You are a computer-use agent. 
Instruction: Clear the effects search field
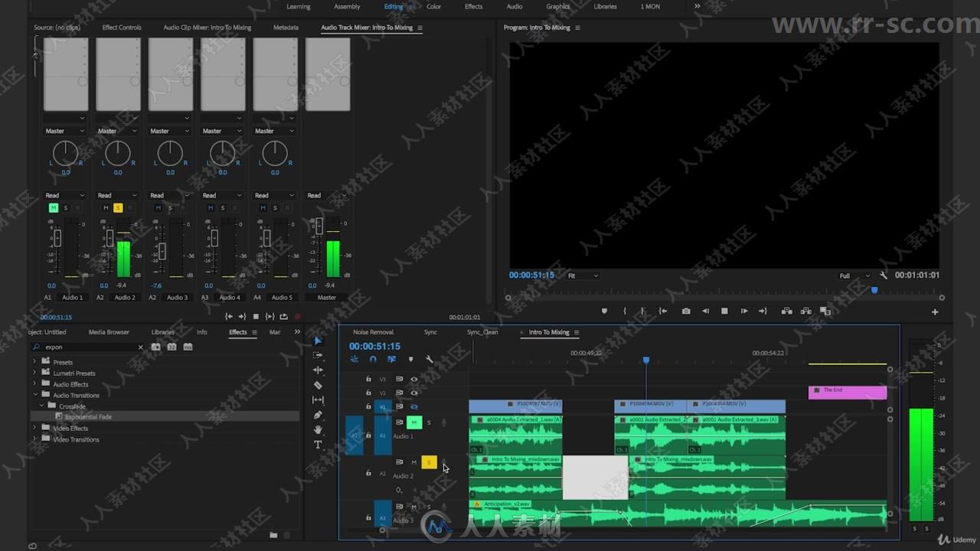pyautogui.click(x=140, y=347)
